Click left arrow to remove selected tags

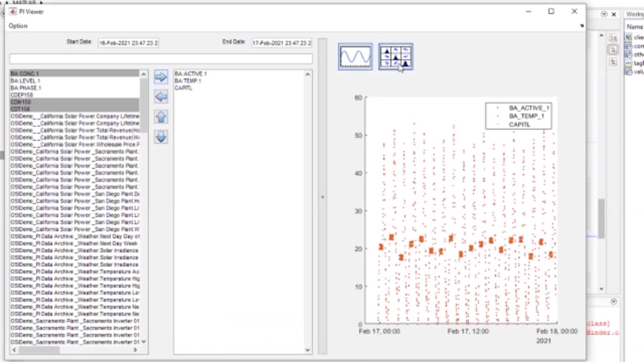160,97
